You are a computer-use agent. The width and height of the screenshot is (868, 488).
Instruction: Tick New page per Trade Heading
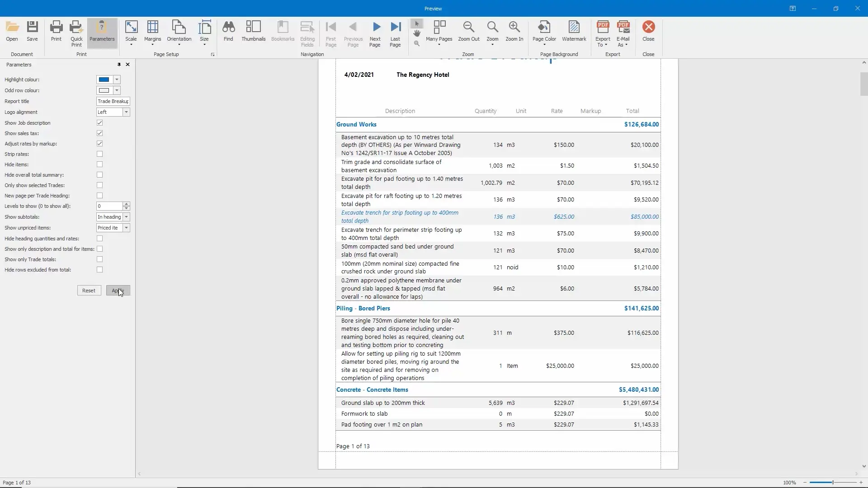click(x=99, y=196)
